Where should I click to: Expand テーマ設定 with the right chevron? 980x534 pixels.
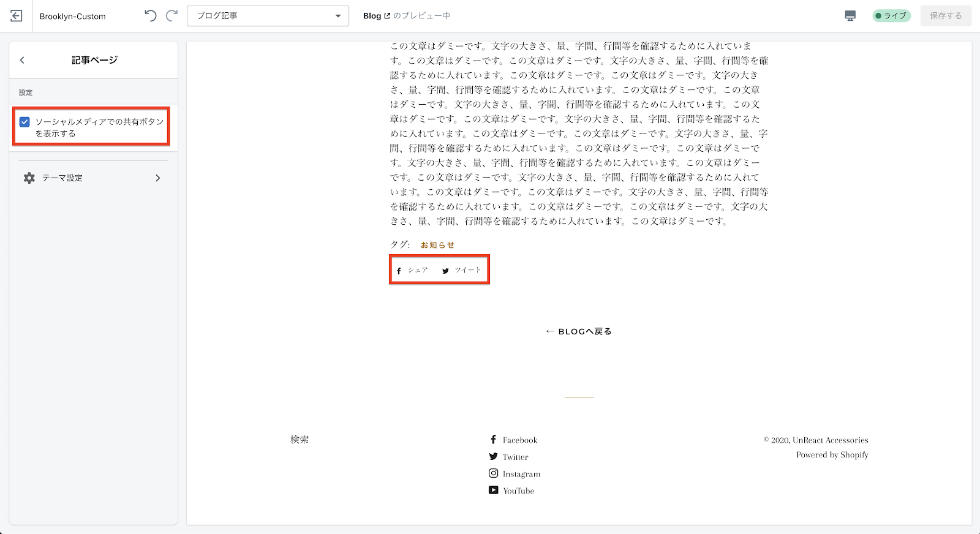click(x=157, y=178)
